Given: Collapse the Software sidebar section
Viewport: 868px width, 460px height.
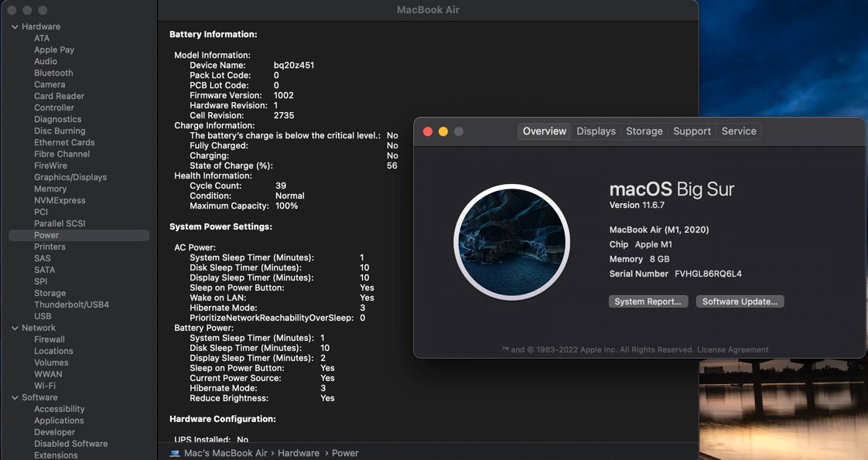Looking at the screenshot, I should 15,397.
